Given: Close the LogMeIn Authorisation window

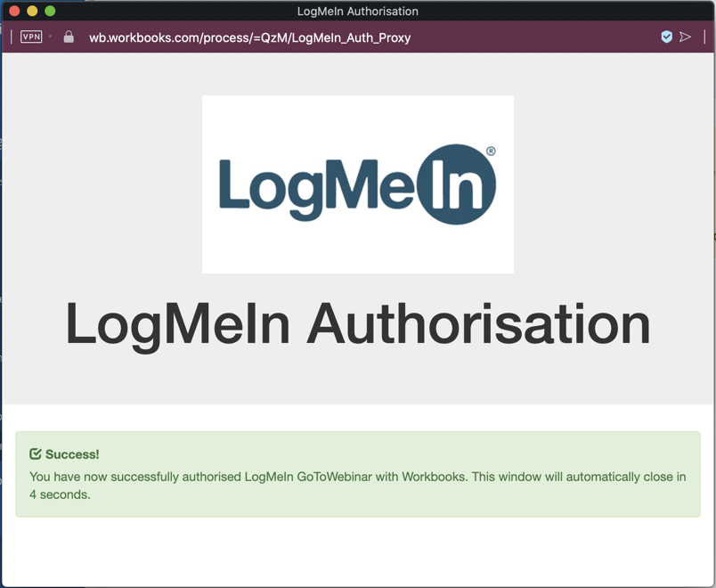Looking at the screenshot, I should coord(14,11).
